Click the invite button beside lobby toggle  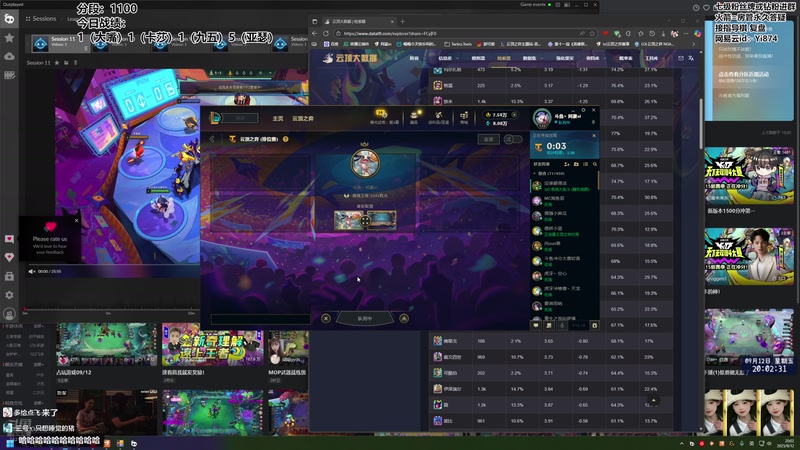488,139
